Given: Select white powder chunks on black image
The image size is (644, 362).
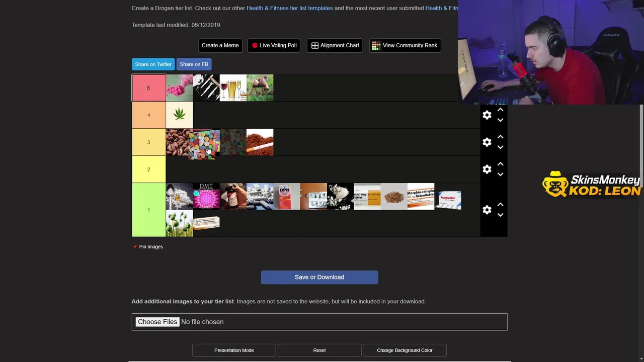Looking at the screenshot, I should click(x=341, y=197).
